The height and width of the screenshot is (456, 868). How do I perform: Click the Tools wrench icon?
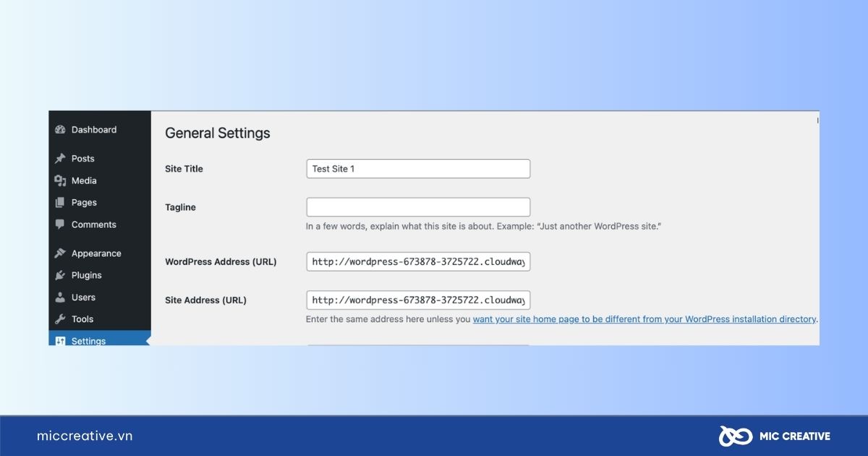pyautogui.click(x=60, y=319)
